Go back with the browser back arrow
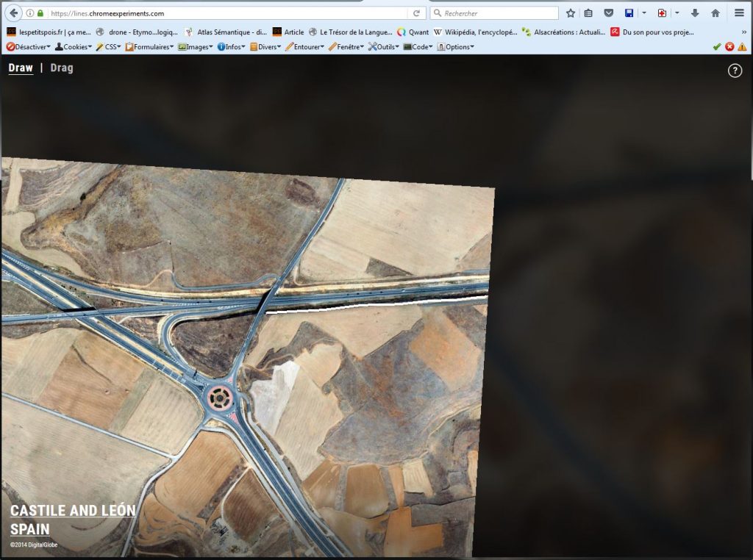 [14, 13]
